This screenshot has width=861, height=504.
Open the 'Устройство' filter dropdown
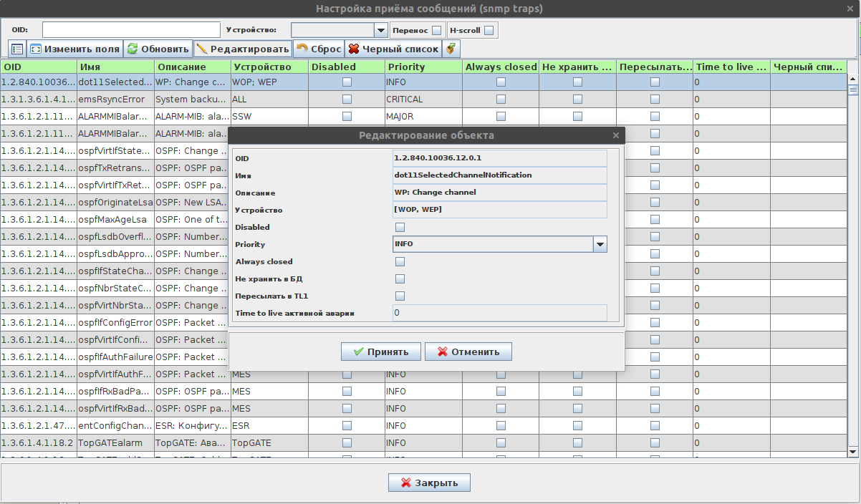click(x=380, y=30)
